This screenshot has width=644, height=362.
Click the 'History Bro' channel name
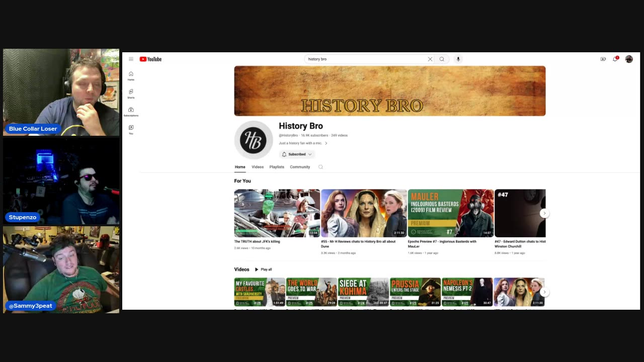click(301, 126)
